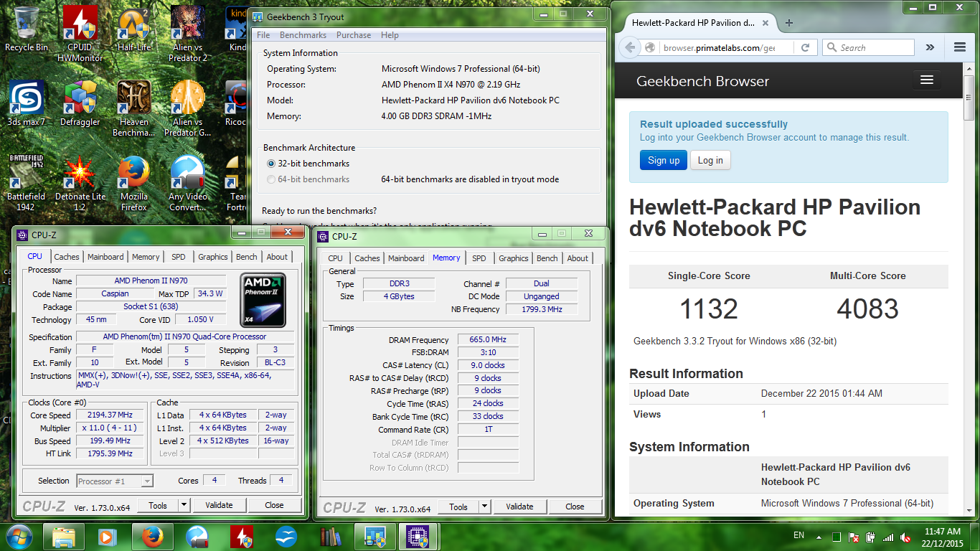The width and height of the screenshot is (980, 551).
Task: Show hidden system tray icons
Action: pyautogui.click(x=821, y=537)
